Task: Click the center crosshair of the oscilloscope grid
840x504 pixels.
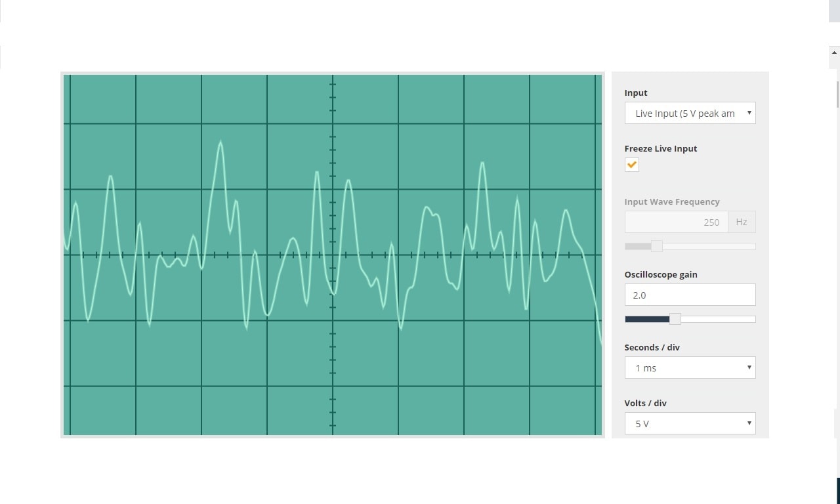Action: click(333, 255)
